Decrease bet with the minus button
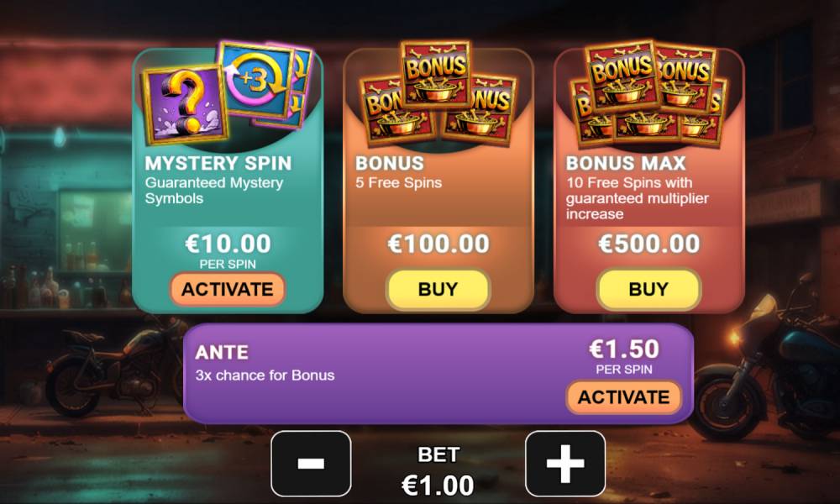This screenshot has width=840, height=504. [312, 464]
